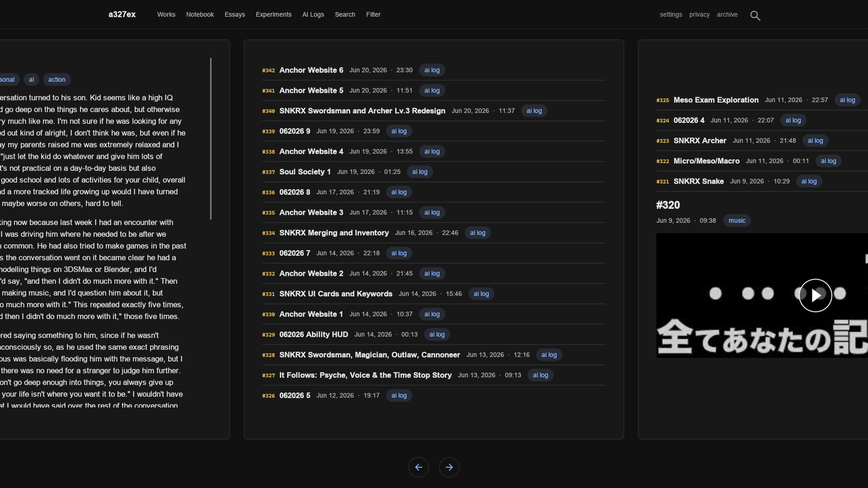Open the Experiments nav item

[274, 14]
